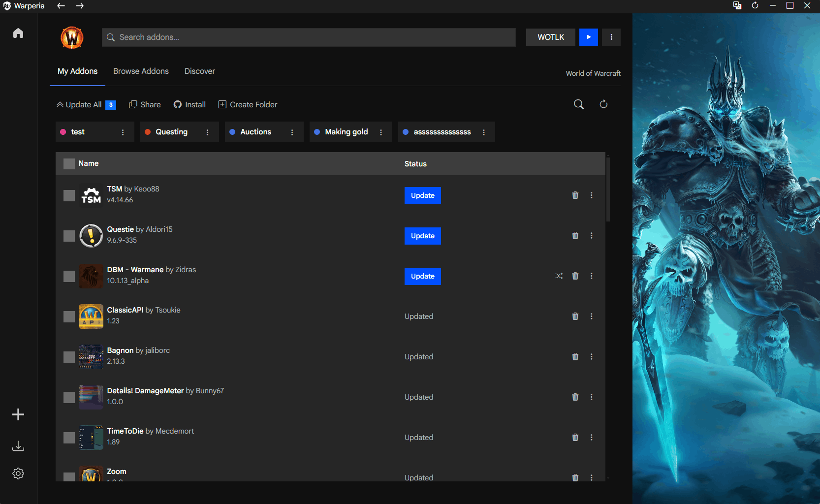This screenshot has width=820, height=504.
Task: Check the TimeToDie addon checkbox
Action: pyautogui.click(x=69, y=438)
